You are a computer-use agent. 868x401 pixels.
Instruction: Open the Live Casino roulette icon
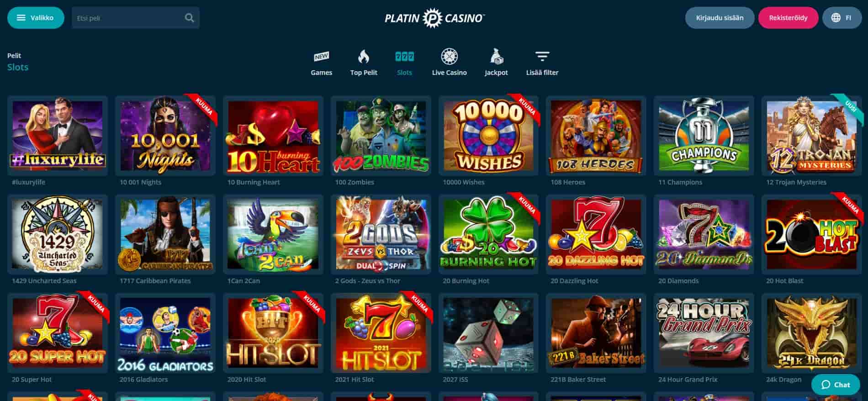449,57
